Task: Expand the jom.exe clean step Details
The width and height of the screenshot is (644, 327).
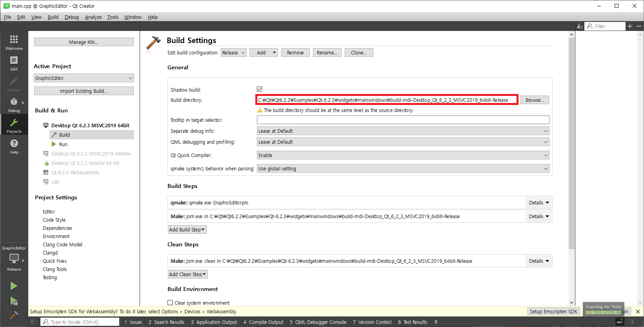Action: pos(539,261)
